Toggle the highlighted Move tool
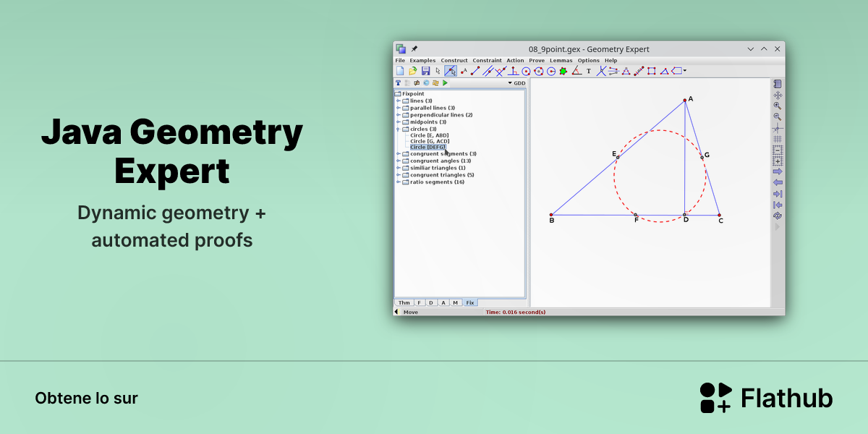Image resolution: width=868 pixels, height=434 pixels. [x=451, y=71]
